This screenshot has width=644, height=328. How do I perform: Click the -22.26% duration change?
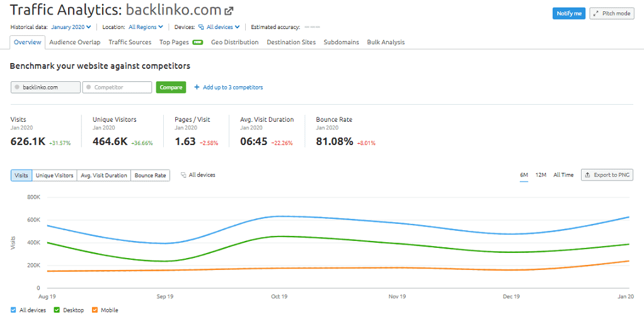281,143
